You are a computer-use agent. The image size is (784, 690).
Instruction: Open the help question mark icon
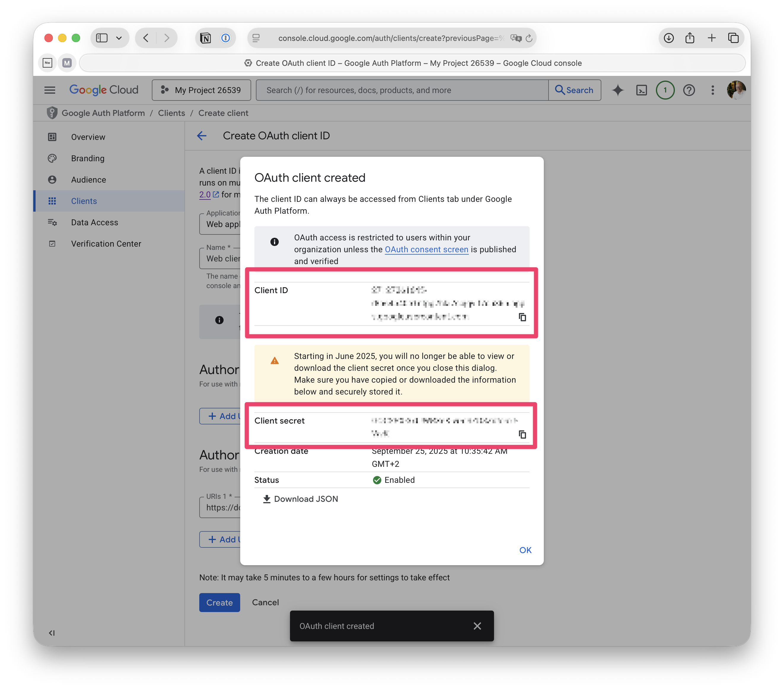689,90
